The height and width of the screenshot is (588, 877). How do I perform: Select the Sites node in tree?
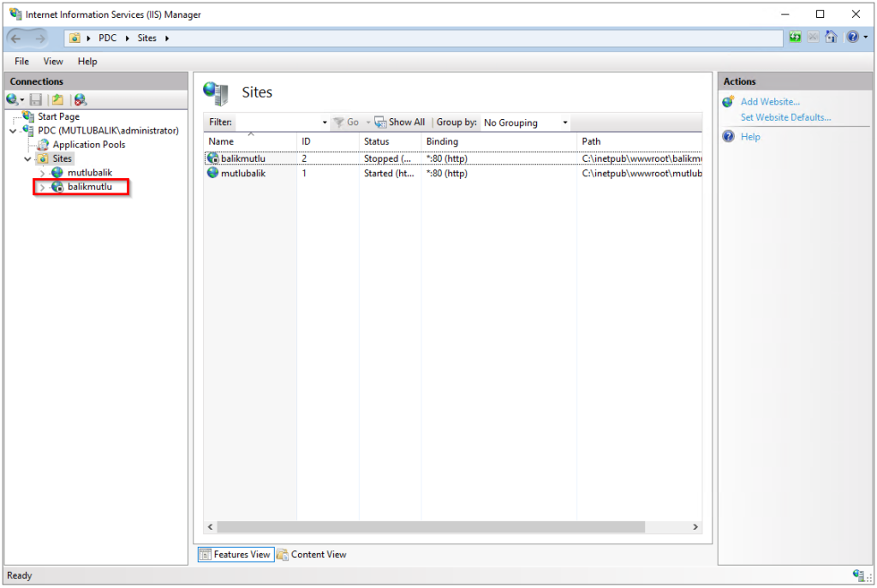[x=62, y=158]
